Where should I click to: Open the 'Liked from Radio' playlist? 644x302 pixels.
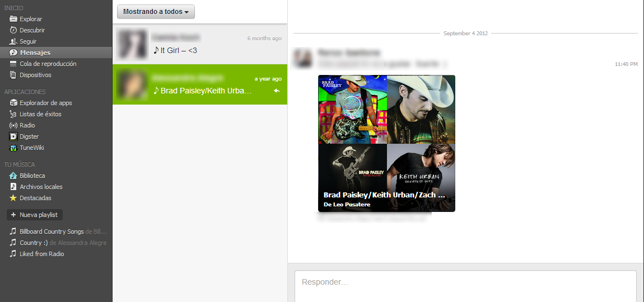[41, 254]
